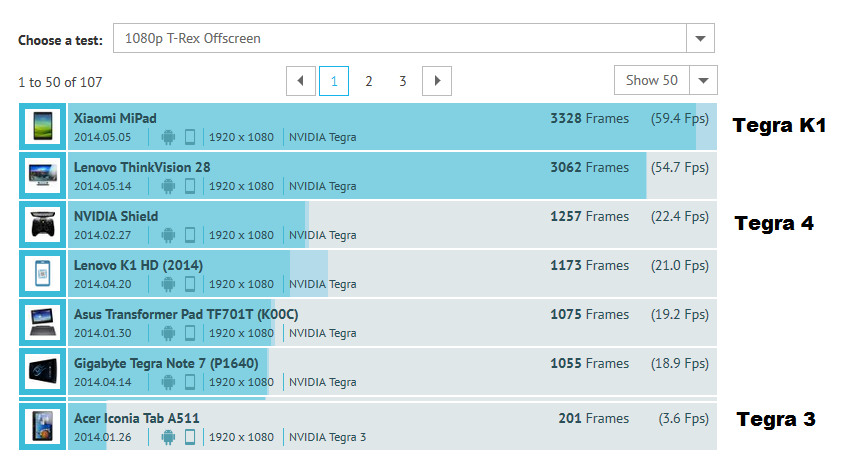Click the Android icon in Acer Iconia row
The height and width of the screenshot is (466, 844).
coord(168,437)
